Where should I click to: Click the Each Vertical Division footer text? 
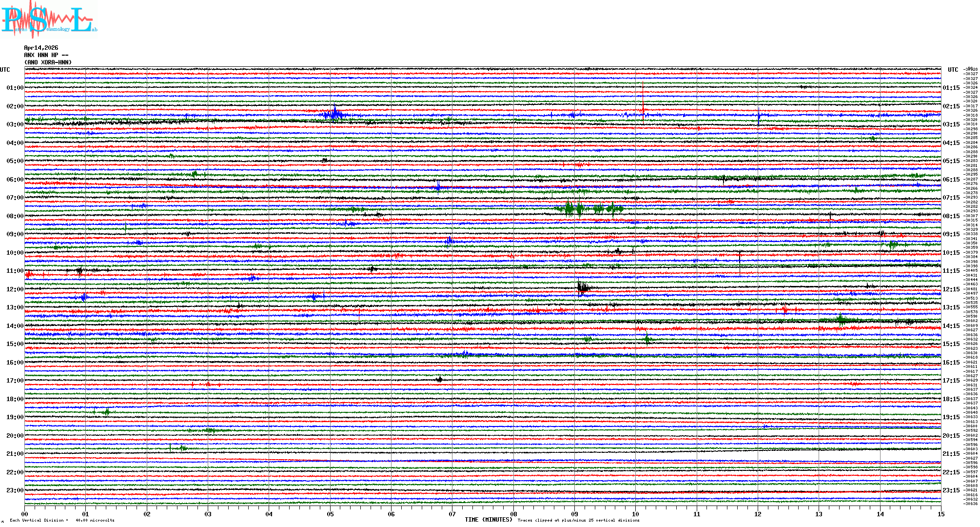[62, 520]
